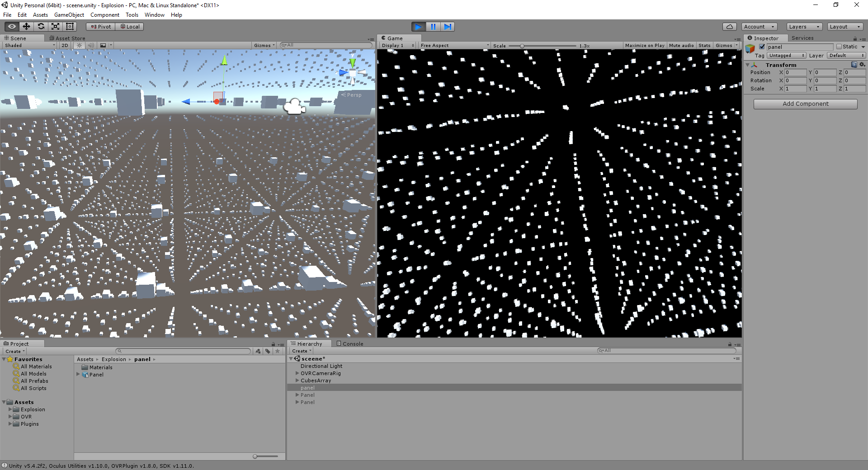This screenshot has height=470, width=868.
Task: Uncheck the panel active checkbox
Action: coord(762,47)
